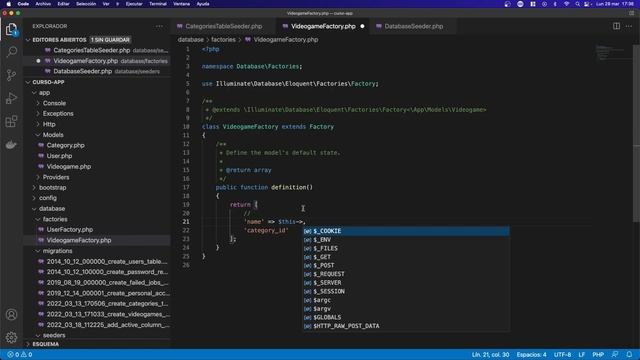Select the $argv suggestion
This screenshot has width=640, height=360.
point(406,309)
